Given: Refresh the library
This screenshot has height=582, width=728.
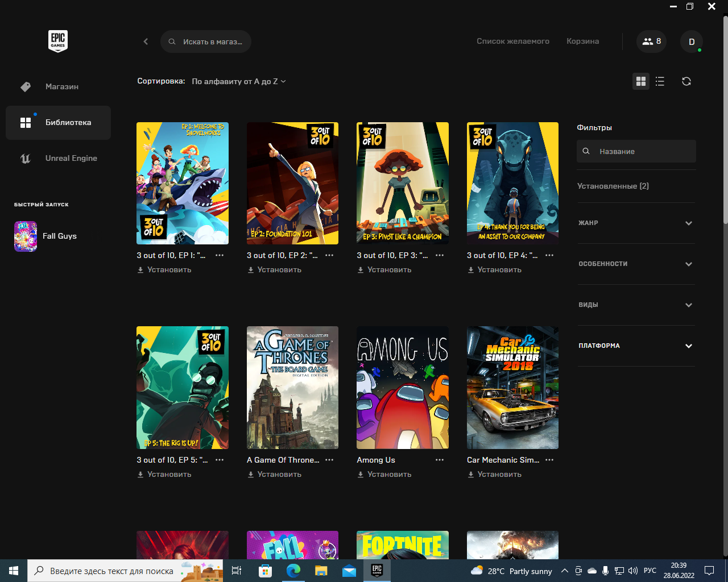Looking at the screenshot, I should (686, 81).
